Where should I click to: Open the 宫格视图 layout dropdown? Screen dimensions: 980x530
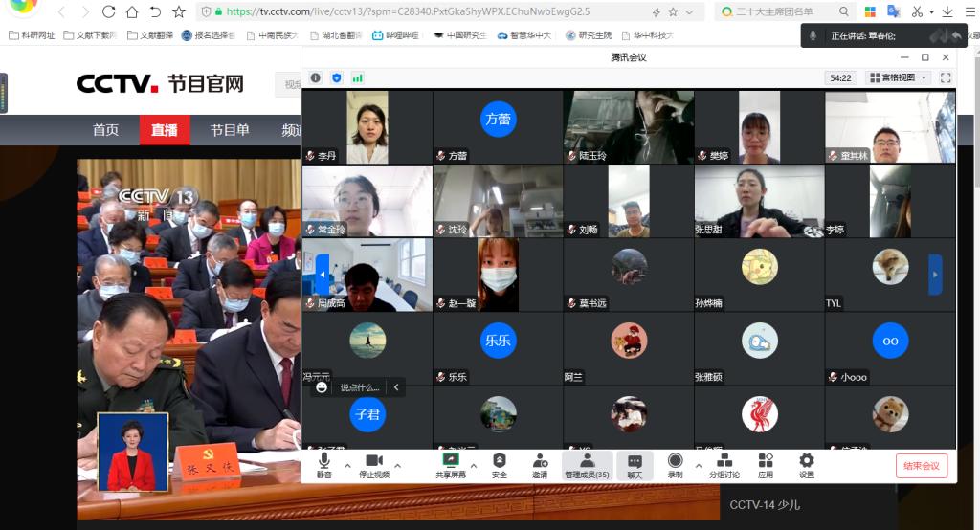coord(899,77)
